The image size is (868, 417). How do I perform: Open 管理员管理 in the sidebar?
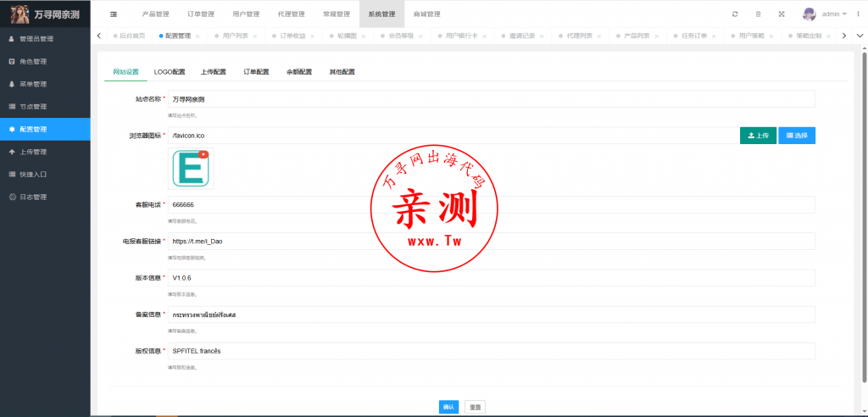coord(45,39)
